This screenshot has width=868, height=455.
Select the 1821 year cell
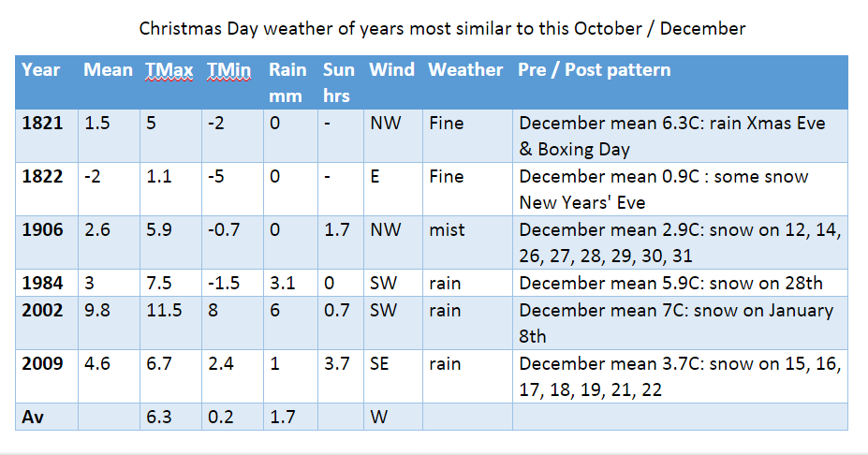point(42,123)
